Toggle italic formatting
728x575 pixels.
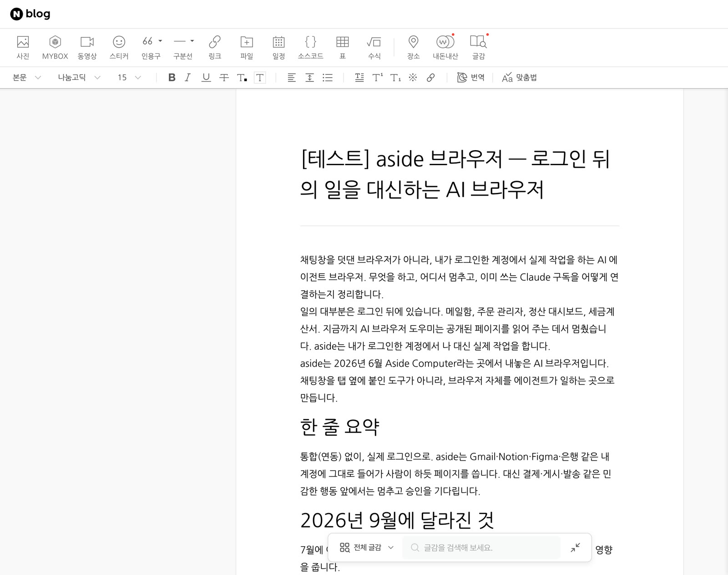pyautogui.click(x=188, y=77)
